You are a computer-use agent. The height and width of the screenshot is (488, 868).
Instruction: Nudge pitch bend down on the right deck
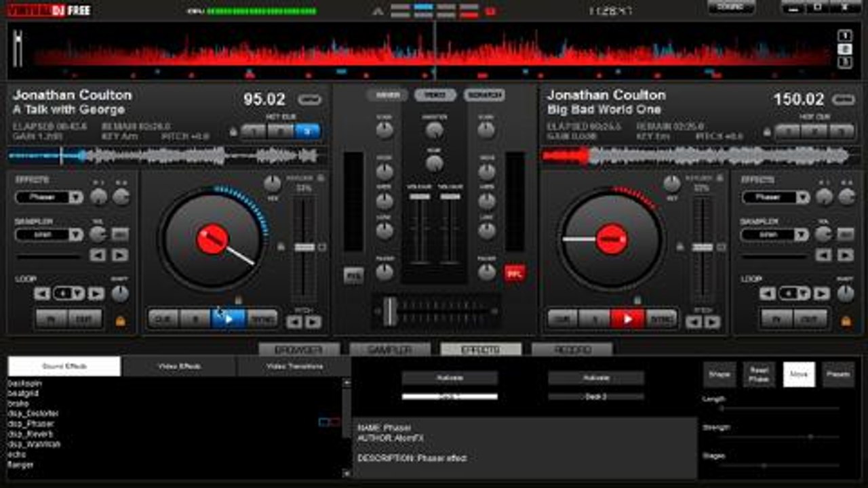[693, 322]
